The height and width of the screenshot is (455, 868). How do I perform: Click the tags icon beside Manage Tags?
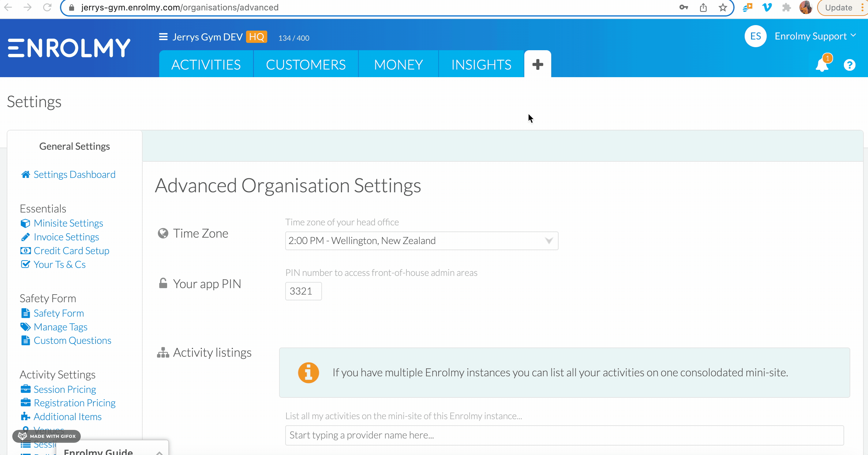25,327
